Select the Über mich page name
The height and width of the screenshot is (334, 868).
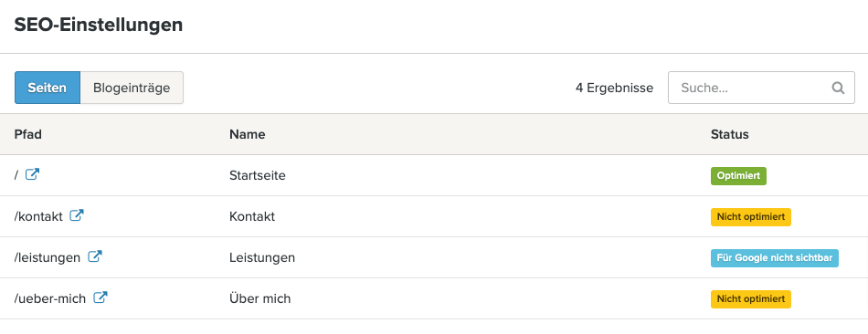[x=259, y=298]
